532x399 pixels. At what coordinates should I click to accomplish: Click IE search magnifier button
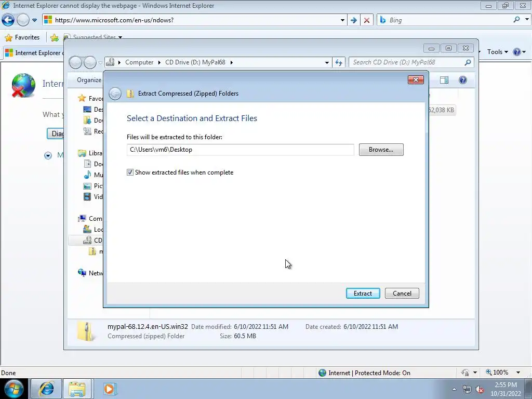[x=516, y=20]
